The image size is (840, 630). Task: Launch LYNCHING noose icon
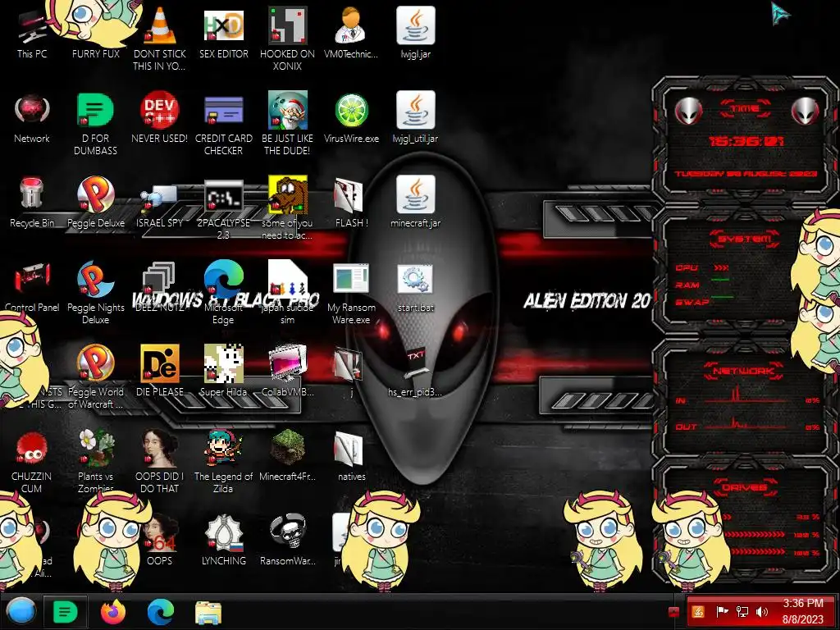223,532
